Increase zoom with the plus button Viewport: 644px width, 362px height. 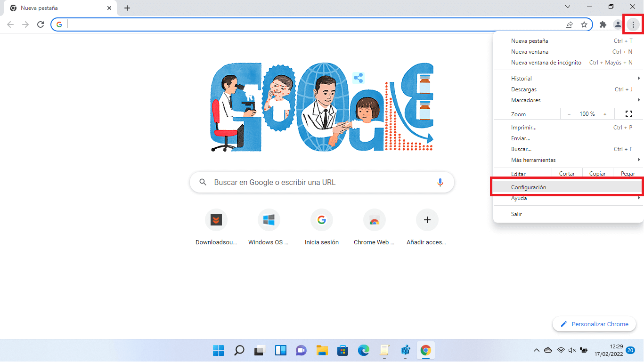tap(605, 114)
